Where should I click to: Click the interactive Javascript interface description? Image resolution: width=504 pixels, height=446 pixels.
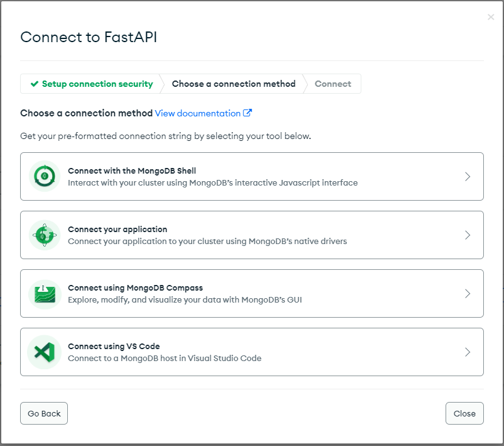click(213, 183)
